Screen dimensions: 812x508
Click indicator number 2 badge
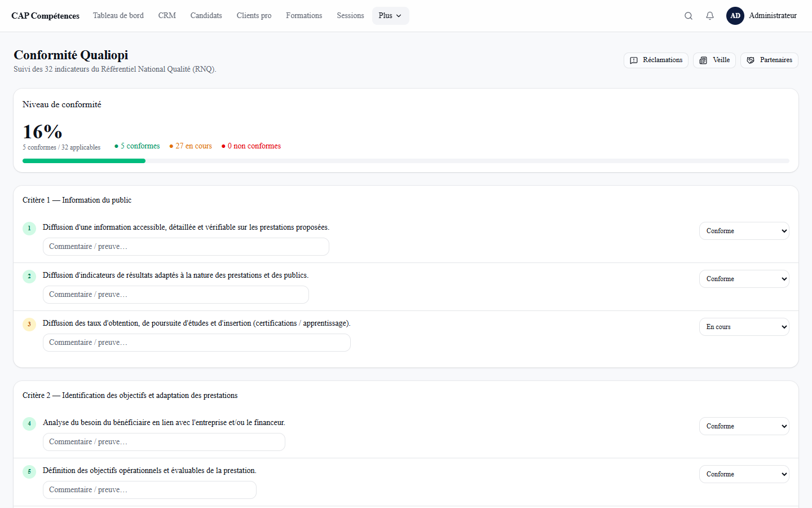29,276
